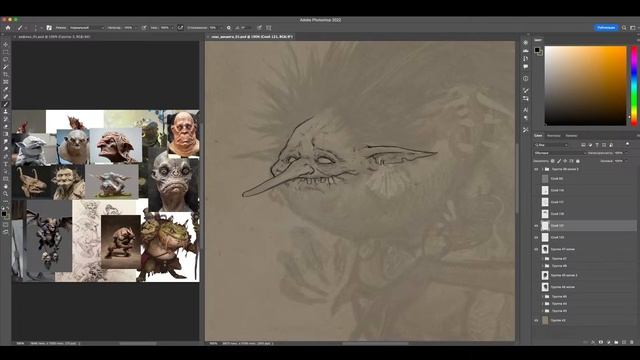Close the left reference document tab
The height and width of the screenshot is (360, 640).
[15, 37]
